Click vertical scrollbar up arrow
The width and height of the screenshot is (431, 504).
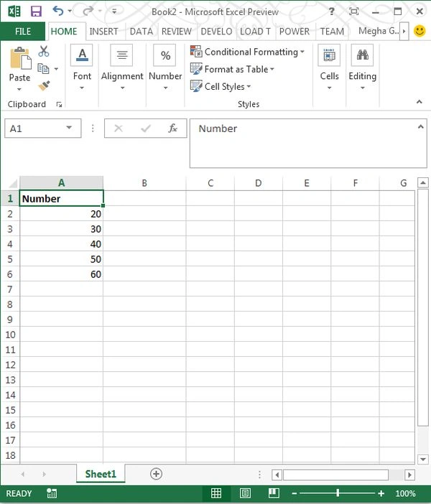(422, 183)
